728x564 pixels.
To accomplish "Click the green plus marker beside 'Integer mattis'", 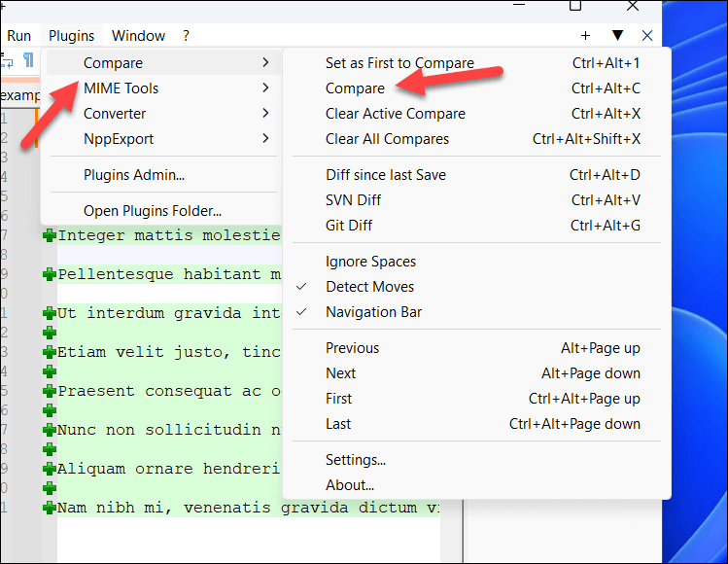I will pyautogui.click(x=49, y=235).
